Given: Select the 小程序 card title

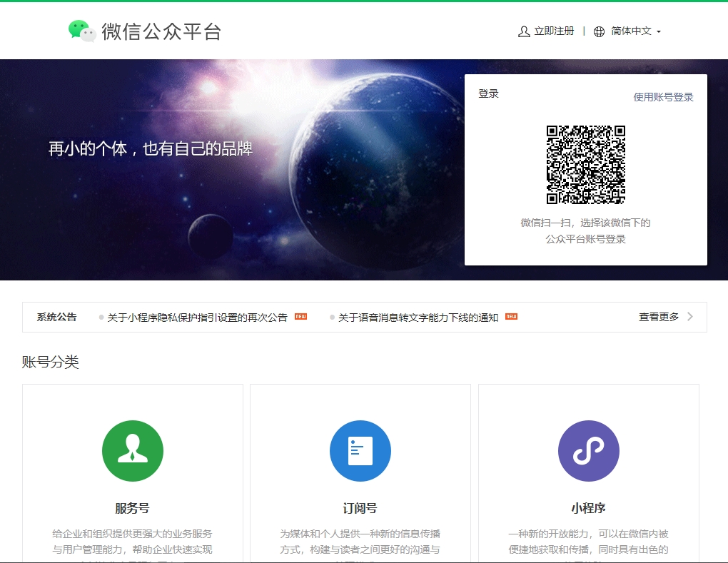Looking at the screenshot, I should (588, 508).
